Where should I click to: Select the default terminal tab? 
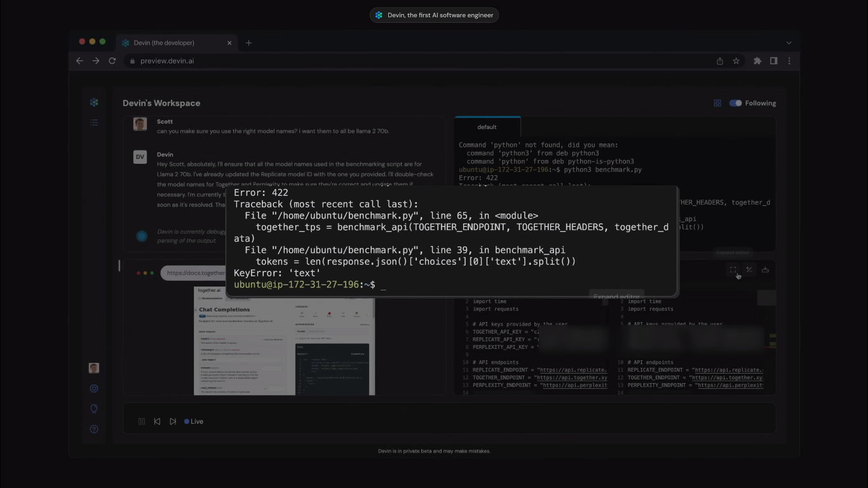(x=487, y=127)
